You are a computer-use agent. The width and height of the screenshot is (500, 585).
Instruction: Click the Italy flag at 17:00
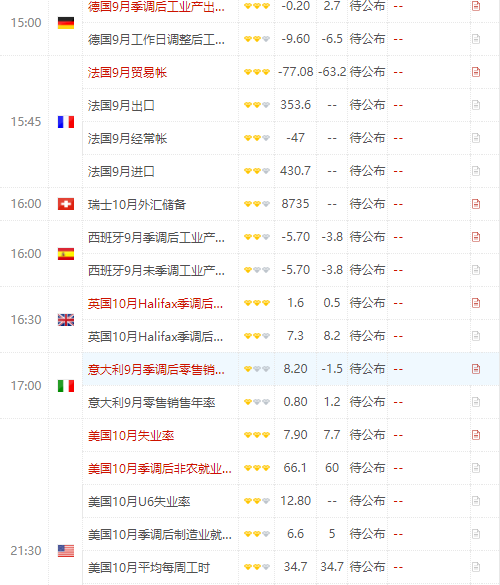[x=66, y=386]
